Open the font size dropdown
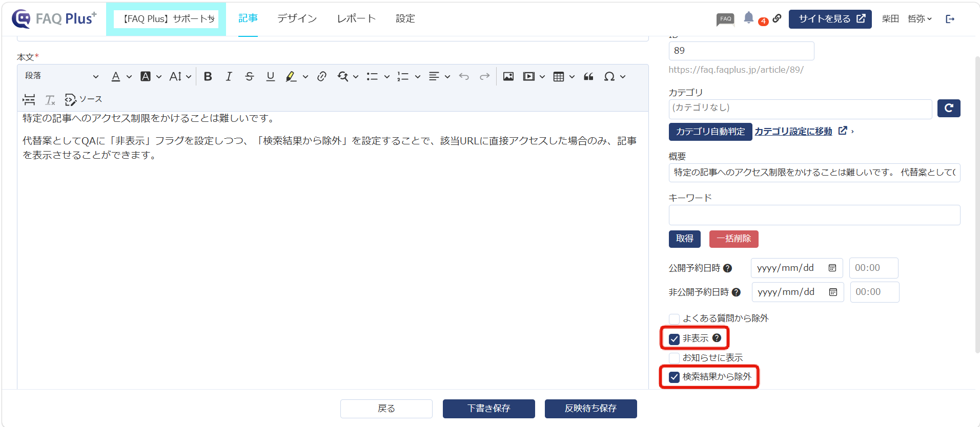Image resolution: width=980 pixels, height=427 pixels. coord(180,77)
